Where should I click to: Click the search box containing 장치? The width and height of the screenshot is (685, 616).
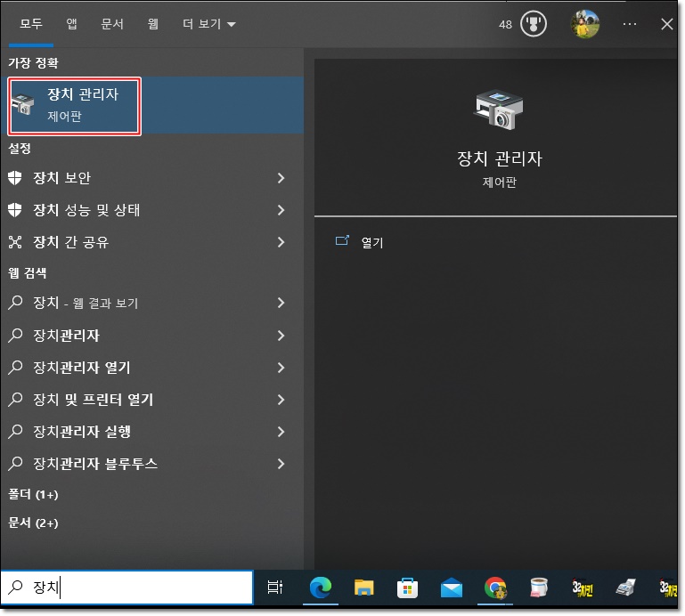pos(126,588)
